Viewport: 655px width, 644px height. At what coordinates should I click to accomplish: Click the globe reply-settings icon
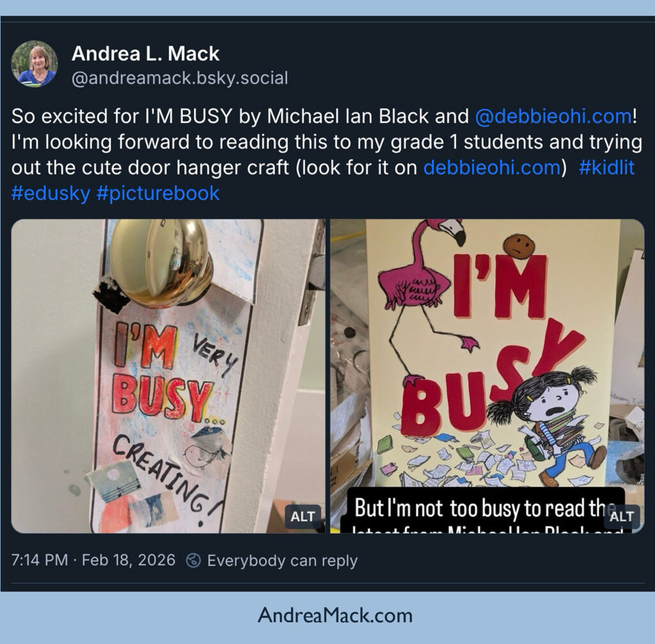(x=193, y=560)
